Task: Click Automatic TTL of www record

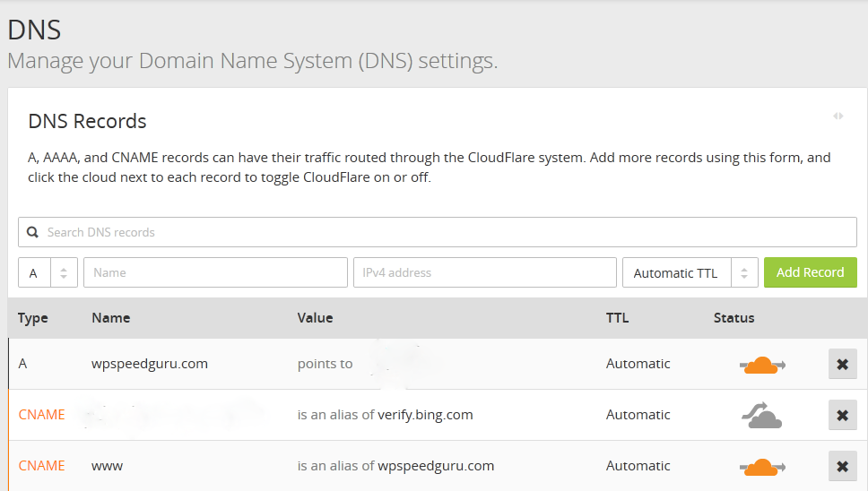Action: tap(638, 466)
